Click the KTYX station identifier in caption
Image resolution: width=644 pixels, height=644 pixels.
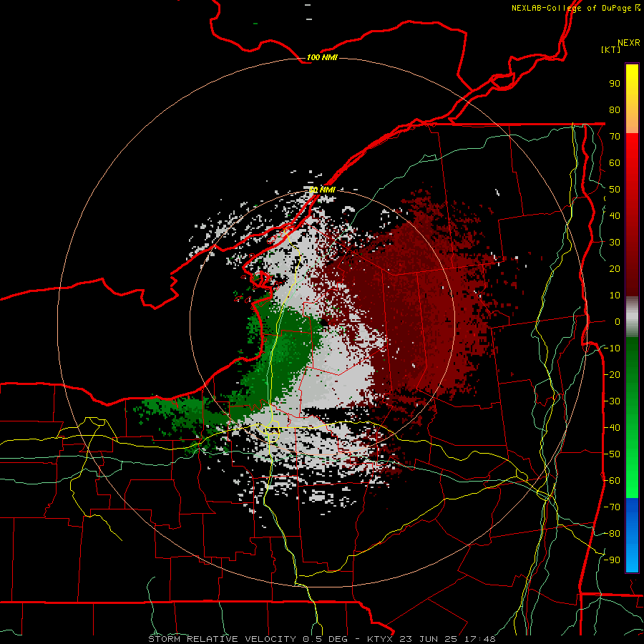point(381,639)
